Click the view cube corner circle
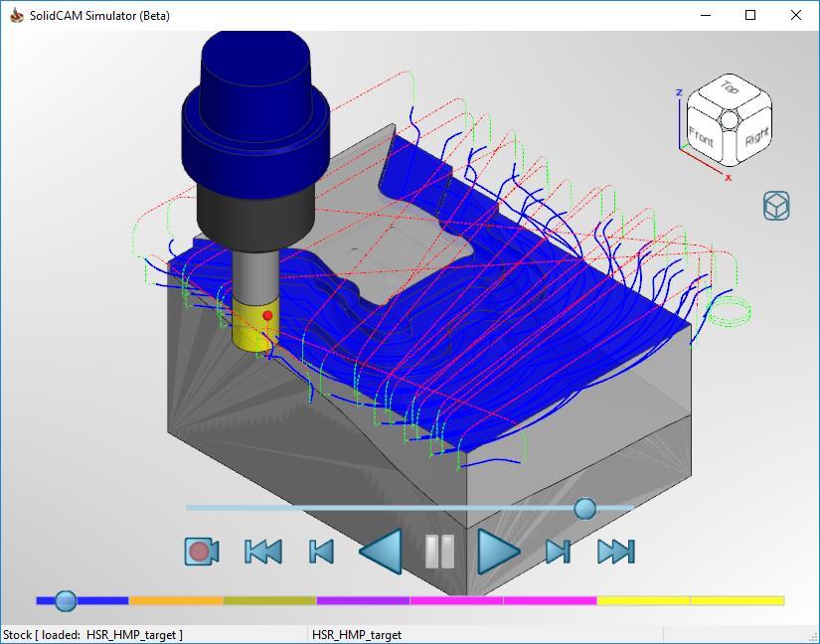820x644 pixels. click(729, 119)
